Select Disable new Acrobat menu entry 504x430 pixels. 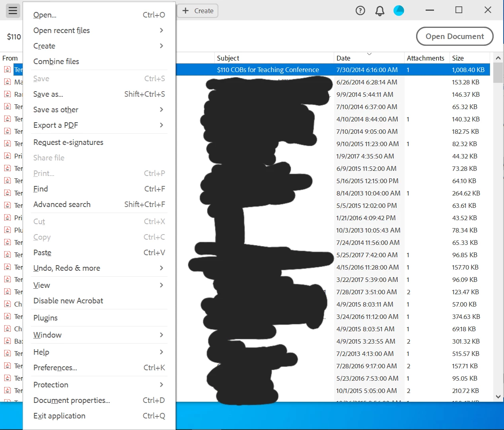point(99,301)
